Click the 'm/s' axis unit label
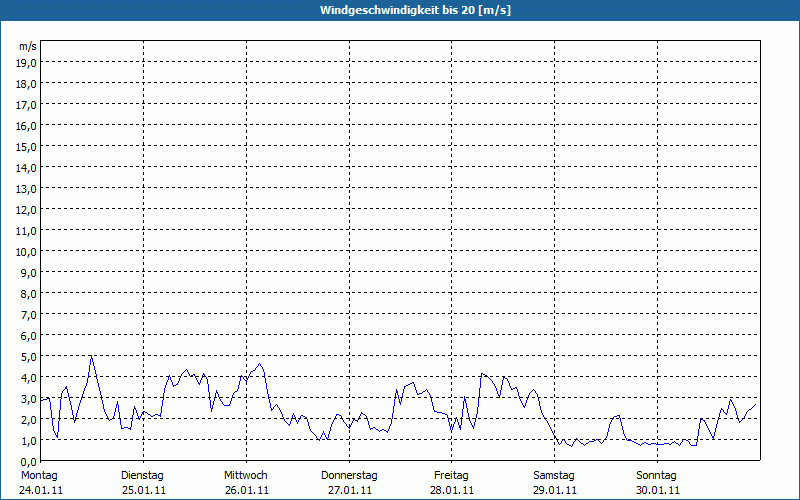Screen dimensions: 800x500 [28, 46]
